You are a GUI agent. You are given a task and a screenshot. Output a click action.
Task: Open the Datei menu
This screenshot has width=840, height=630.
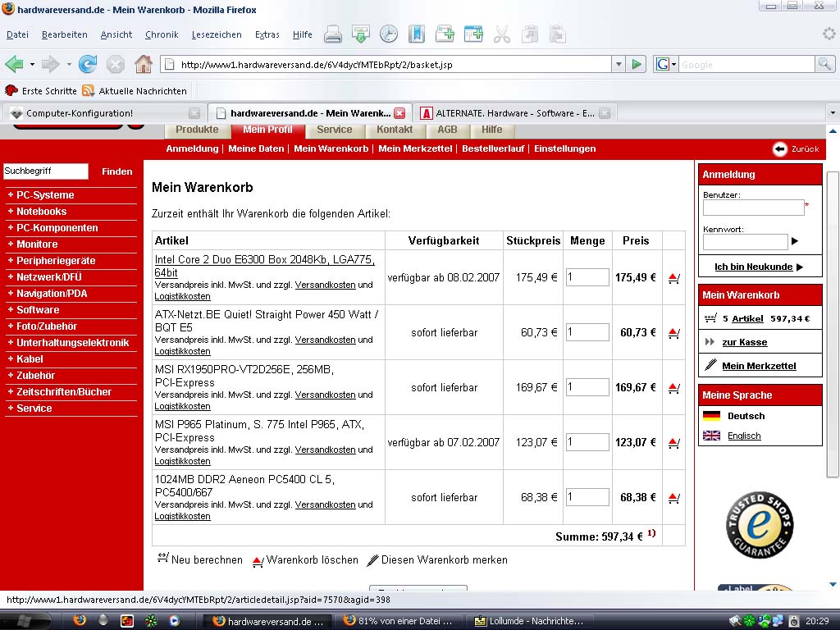click(17, 34)
